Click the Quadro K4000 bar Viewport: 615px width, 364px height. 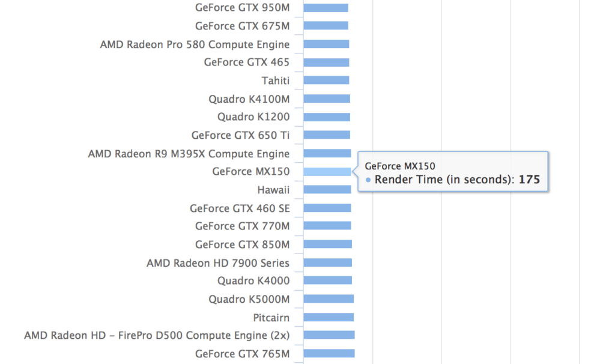[327, 281]
